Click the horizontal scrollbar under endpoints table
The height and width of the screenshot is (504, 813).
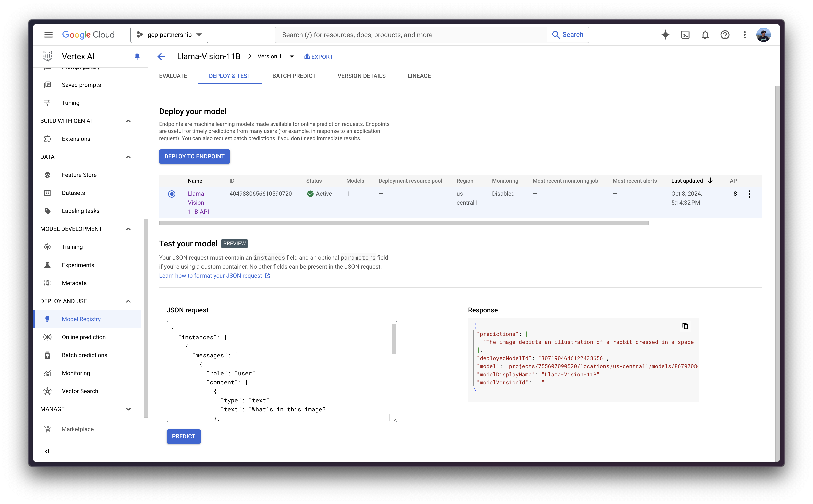(x=404, y=223)
